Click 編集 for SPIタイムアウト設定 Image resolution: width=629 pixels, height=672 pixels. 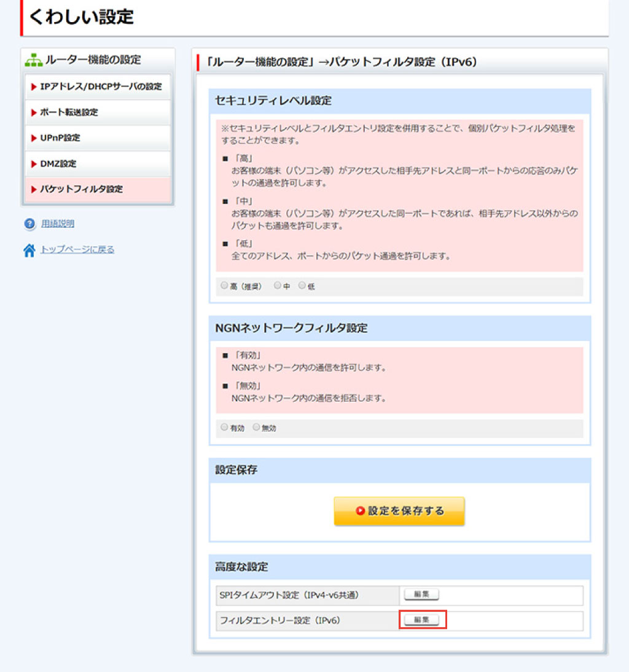(x=422, y=595)
